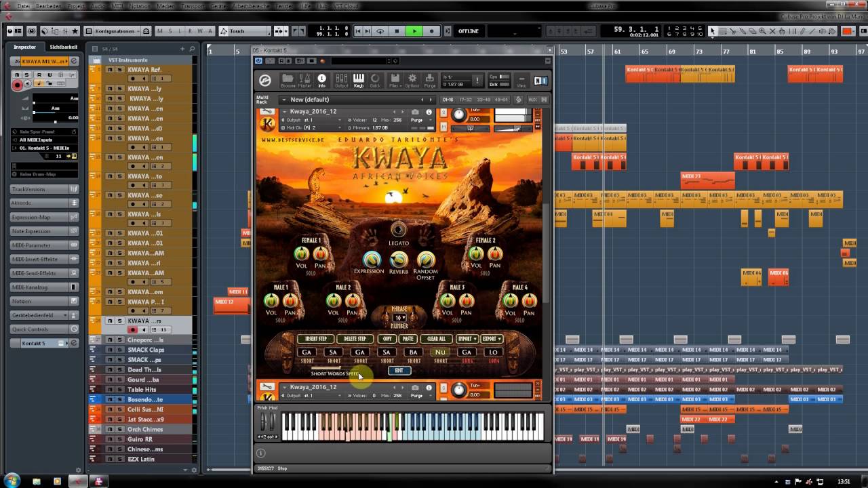Toggle the Kontakt Keyb keyboard view
Screen dimensions: 868x488
pyautogui.click(x=358, y=81)
